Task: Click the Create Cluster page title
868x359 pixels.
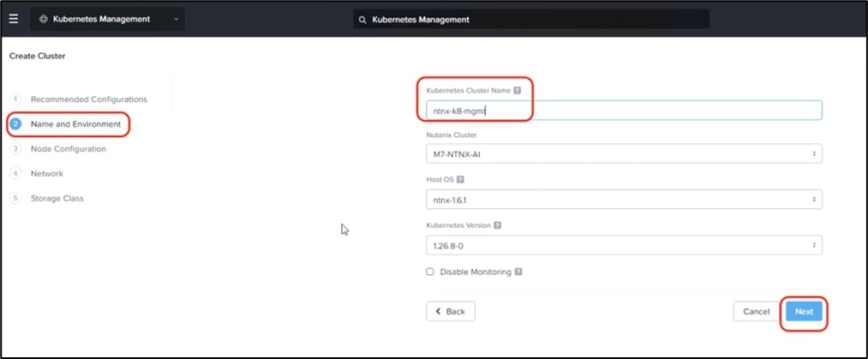Action: tap(37, 56)
